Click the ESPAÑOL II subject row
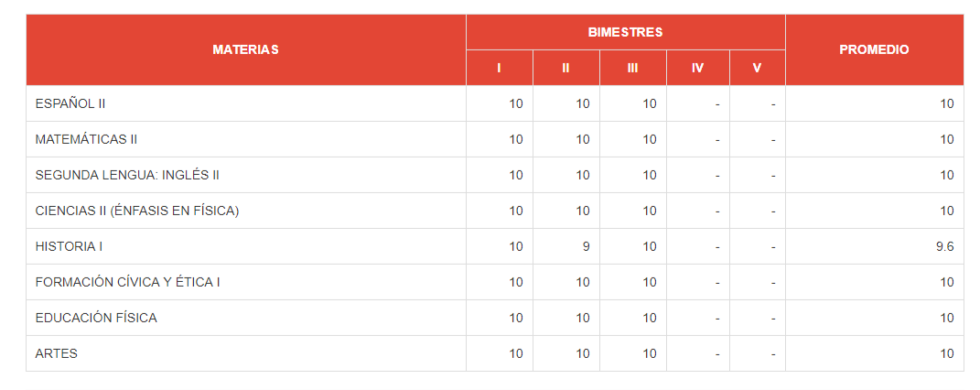The height and width of the screenshot is (390, 980). tap(70, 103)
